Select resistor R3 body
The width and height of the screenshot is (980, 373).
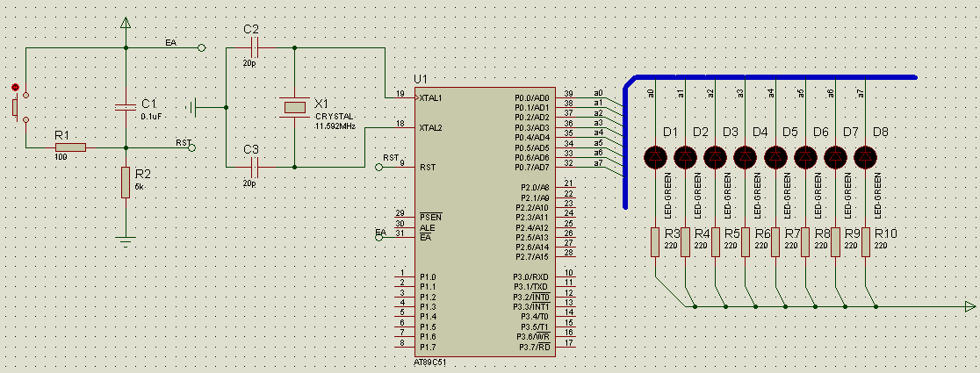655,241
